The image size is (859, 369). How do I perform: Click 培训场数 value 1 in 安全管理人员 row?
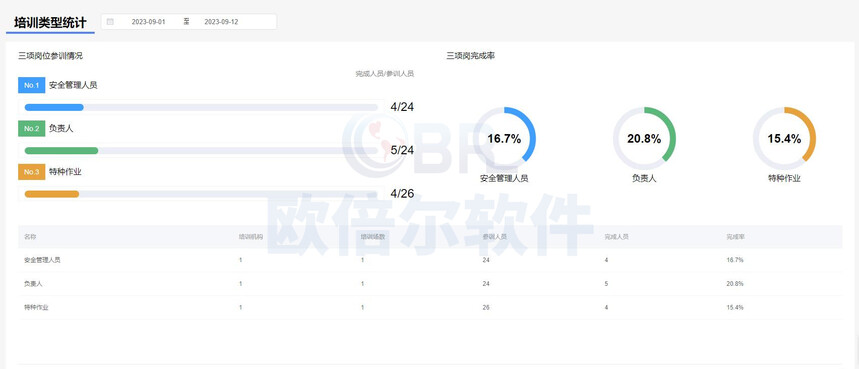(x=362, y=260)
